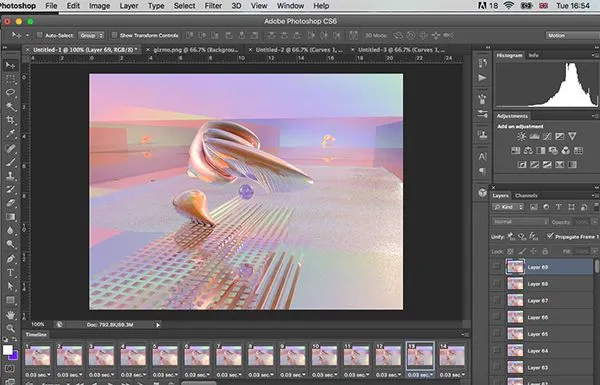This screenshot has height=385, width=600.
Task: Select the Magic Wand tool
Action: [10, 106]
